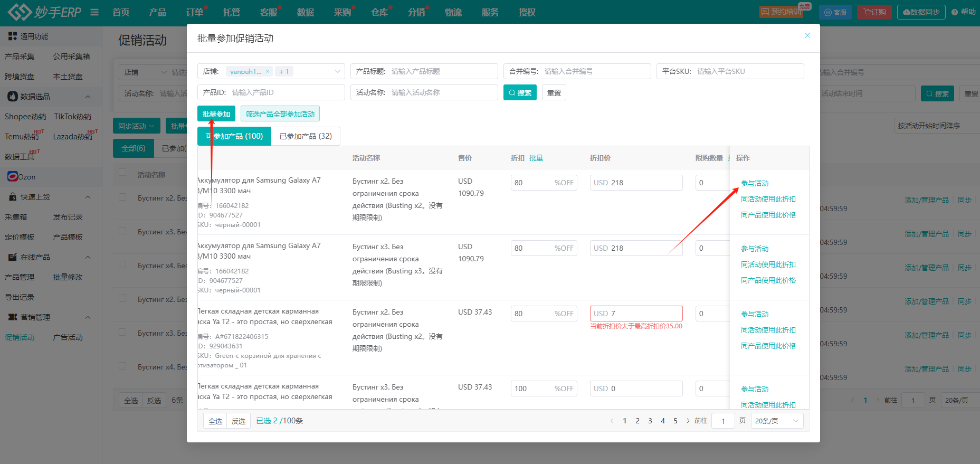
Task: Go to the previous page arrow in dialog
Action: (612, 421)
